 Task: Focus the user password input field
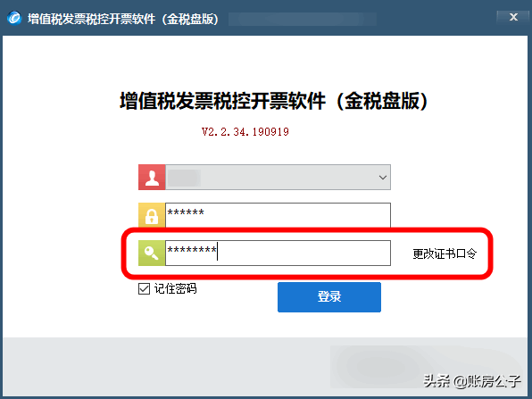[278, 215]
